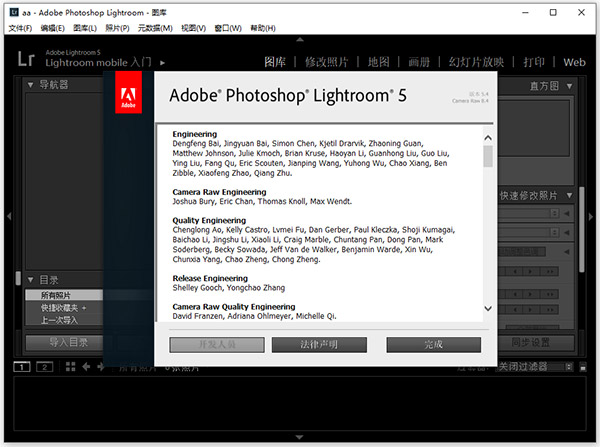Click the right panel vertical scrollbar
The width and height of the screenshot is (600, 447).
coord(582,229)
